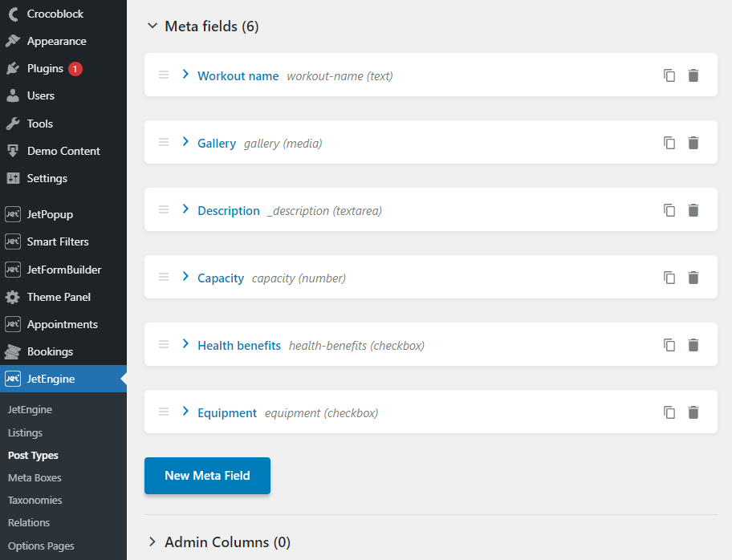Delete the Health benefits meta field
This screenshot has height=560, width=732.
point(693,345)
